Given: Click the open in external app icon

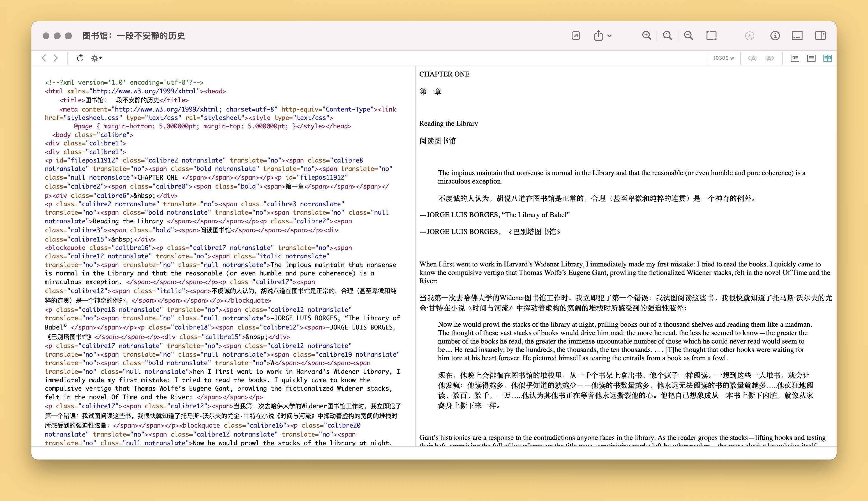Looking at the screenshot, I should [x=576, y=36].
